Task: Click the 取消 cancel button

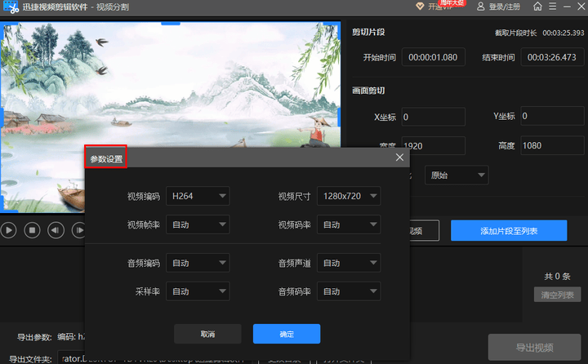Action: [207, 334]
